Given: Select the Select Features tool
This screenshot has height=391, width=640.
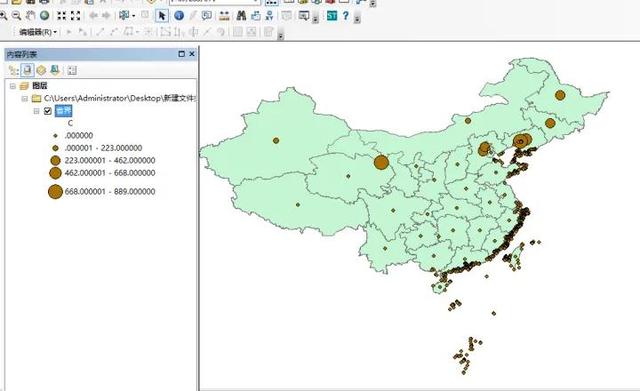Looking at the screenshot, I should tap(124, 16).
